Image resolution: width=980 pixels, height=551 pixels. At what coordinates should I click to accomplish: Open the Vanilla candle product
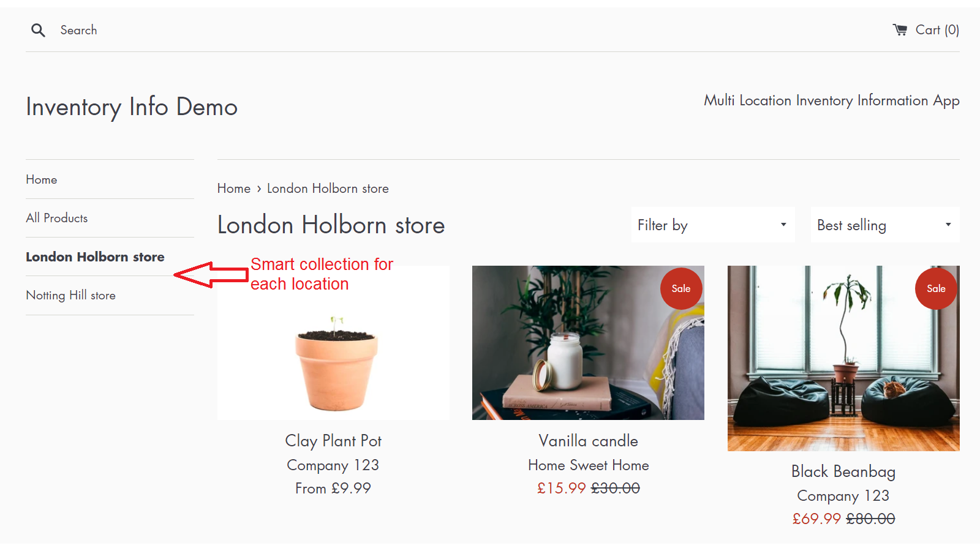click(588, 440)
